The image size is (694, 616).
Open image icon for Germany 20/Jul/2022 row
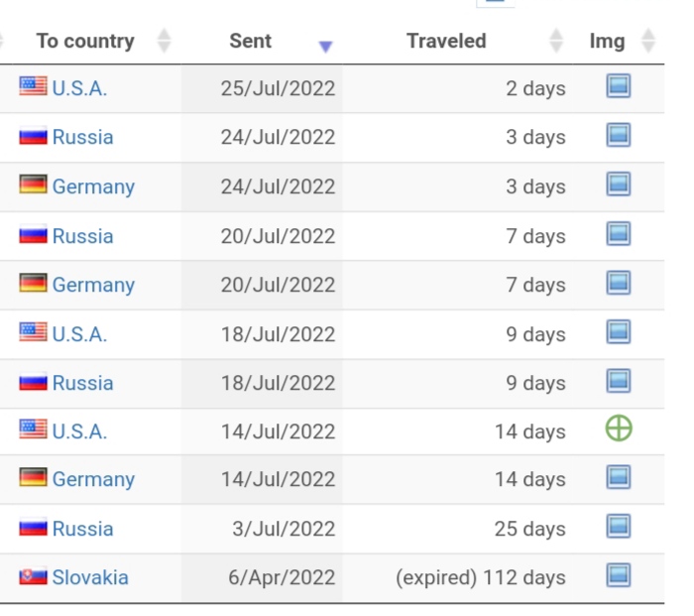pos(619,283)
